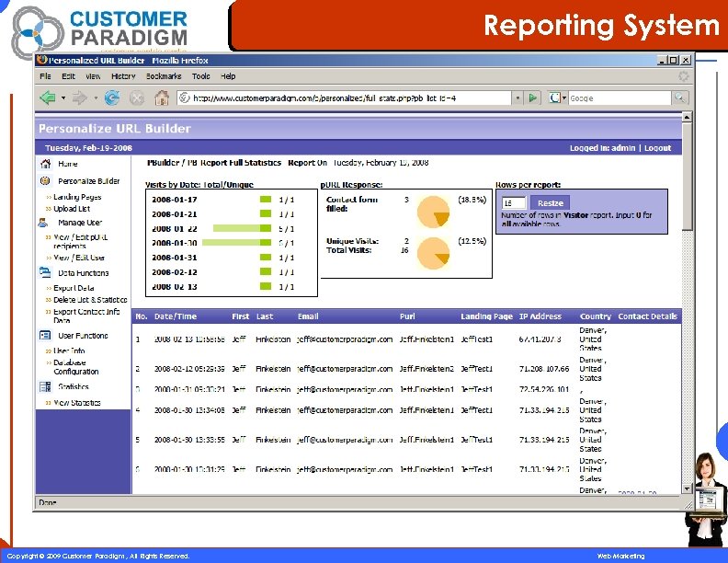The width and height of the screenshot is (728, 563).
Task: Click IP address 71.208.107.66 cell
Action: [544, 369]
